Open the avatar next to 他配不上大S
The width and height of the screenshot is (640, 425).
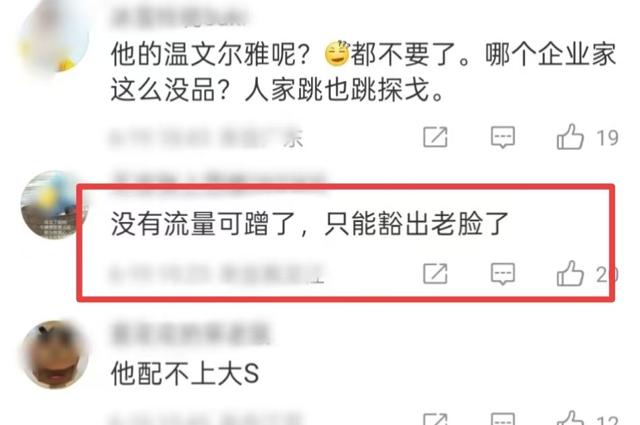[55, 354]
